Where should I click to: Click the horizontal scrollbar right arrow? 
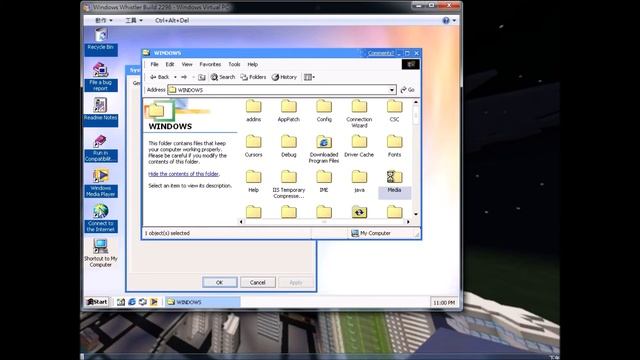[x=408, y=222]
